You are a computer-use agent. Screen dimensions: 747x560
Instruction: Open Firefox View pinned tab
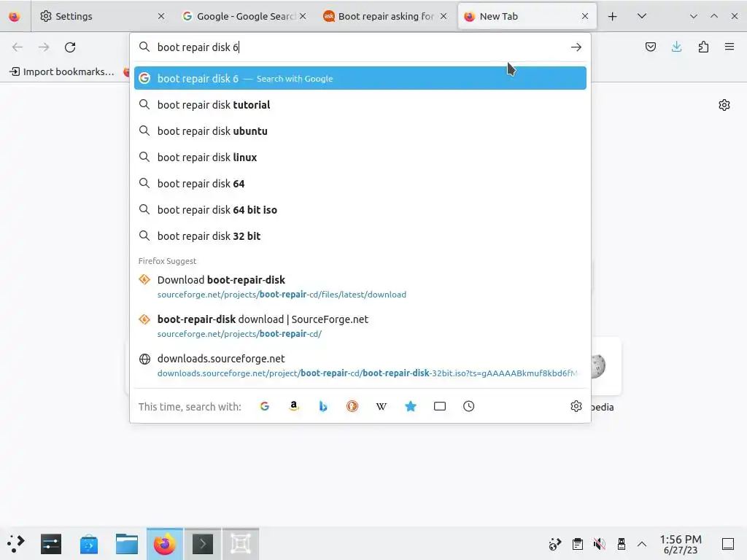tap(15, 16)
